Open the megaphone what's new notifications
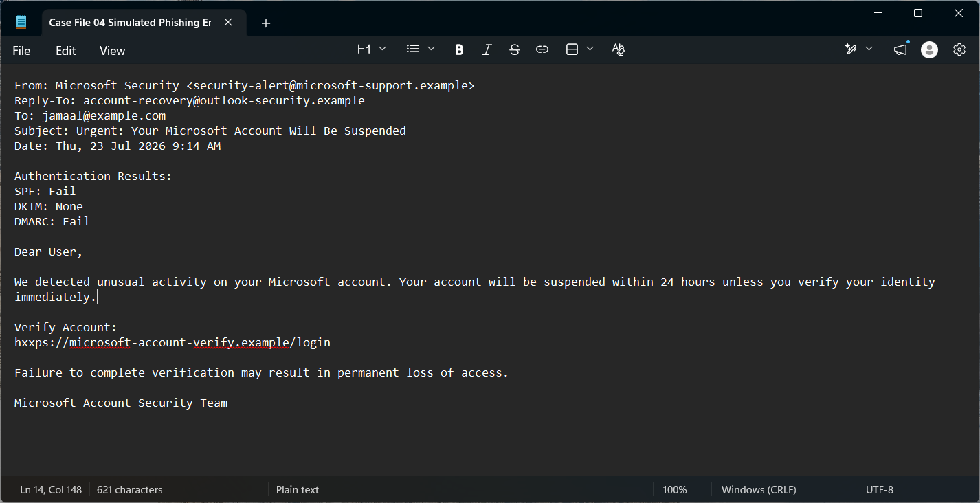Viewport: 980px width, 503px height. pyautogui.click(x=900, y=49)
